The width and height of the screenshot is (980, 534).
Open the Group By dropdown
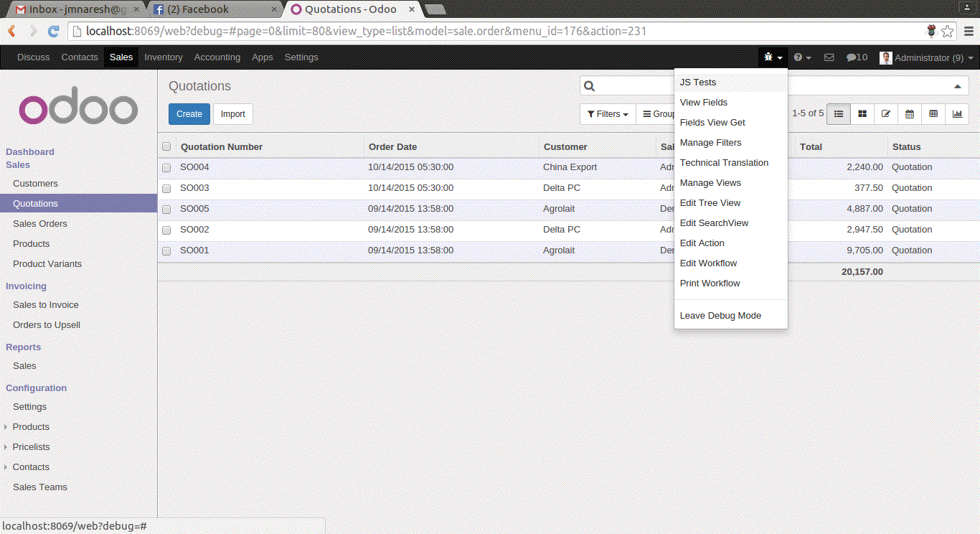656,114
